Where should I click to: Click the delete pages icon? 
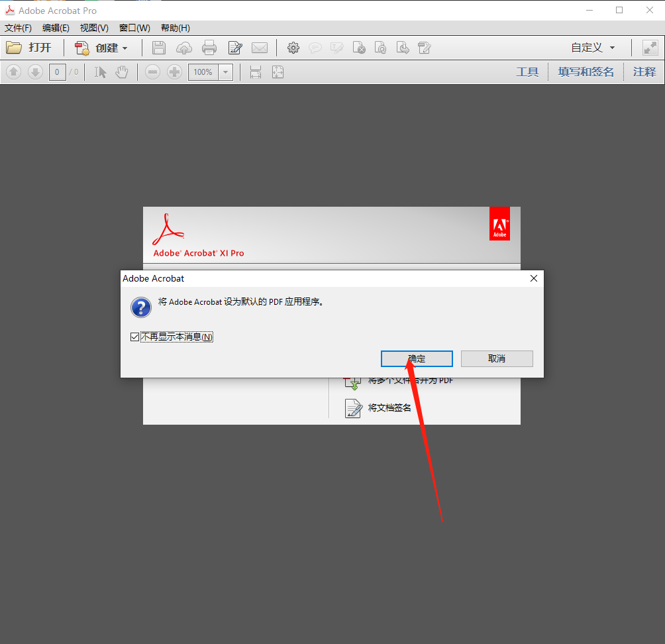point(359,48)
